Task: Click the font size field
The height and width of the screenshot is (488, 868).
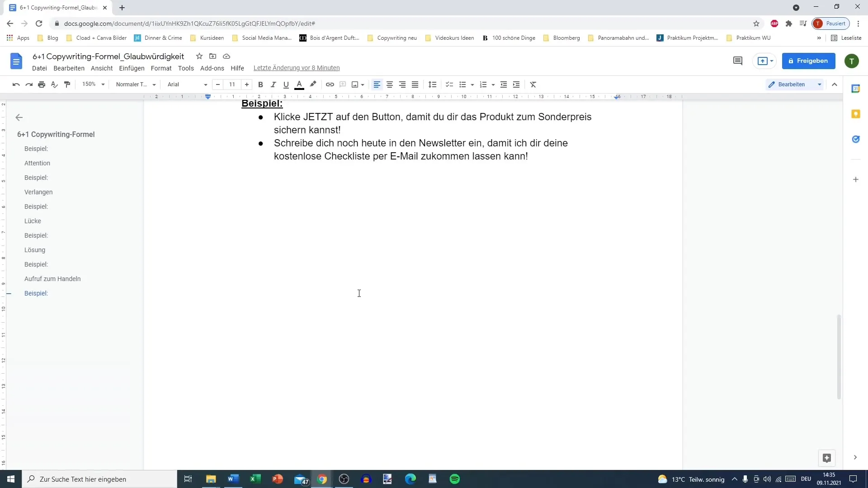Action: tap(232, 84)
